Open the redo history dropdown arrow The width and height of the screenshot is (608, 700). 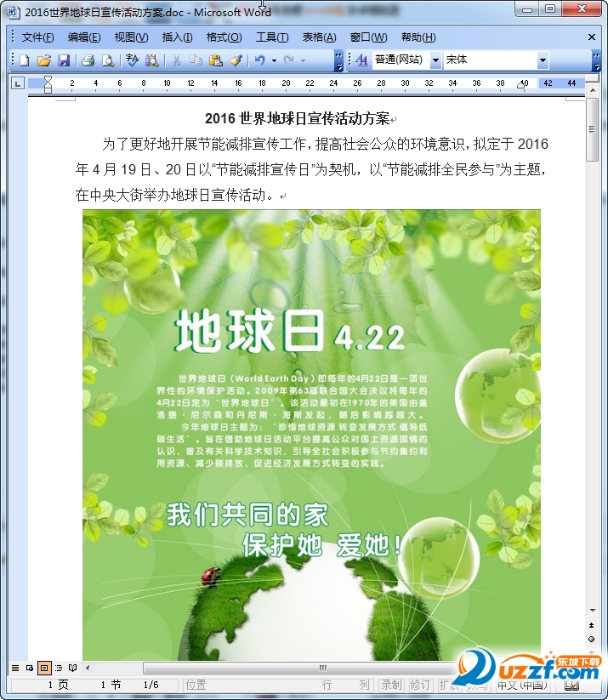tap(303, 60)
